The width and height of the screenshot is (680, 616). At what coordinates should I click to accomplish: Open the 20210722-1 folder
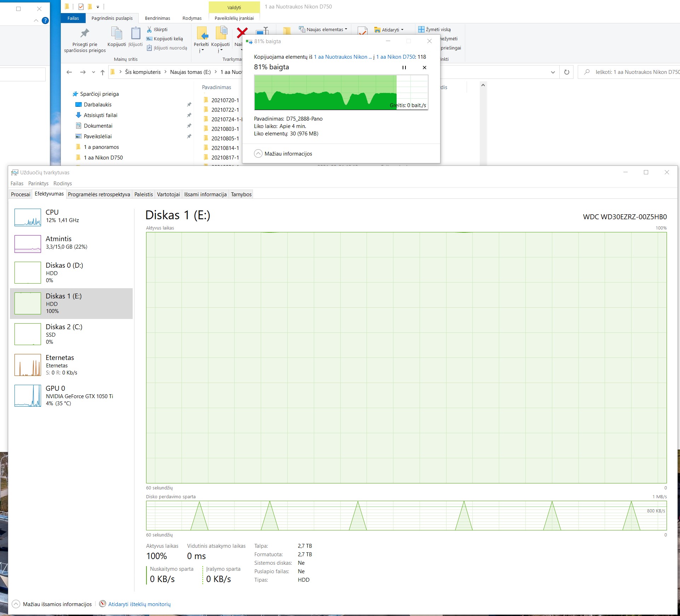(x=225, y=110)
